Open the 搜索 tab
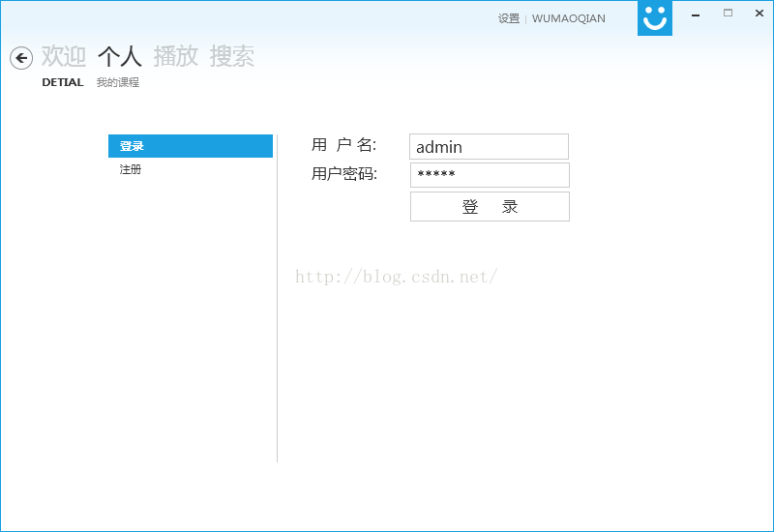The image size is (774, 532). pos(232,56)
